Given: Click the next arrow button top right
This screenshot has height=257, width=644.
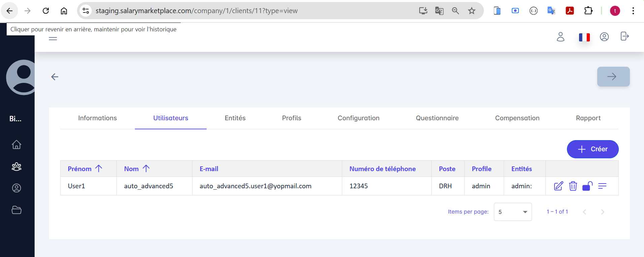Looking at the screenshot, I should (613, 77).
